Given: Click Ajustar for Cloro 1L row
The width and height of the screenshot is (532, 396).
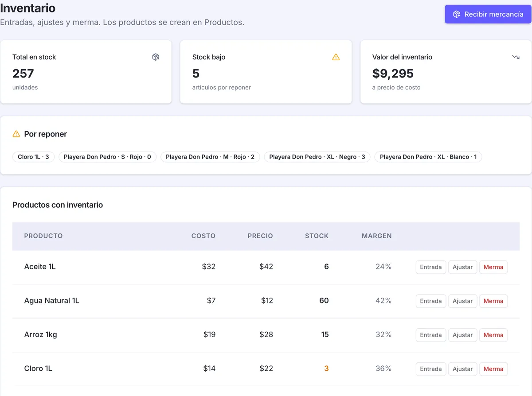Looking at the screenshot, I should point(463,369).
